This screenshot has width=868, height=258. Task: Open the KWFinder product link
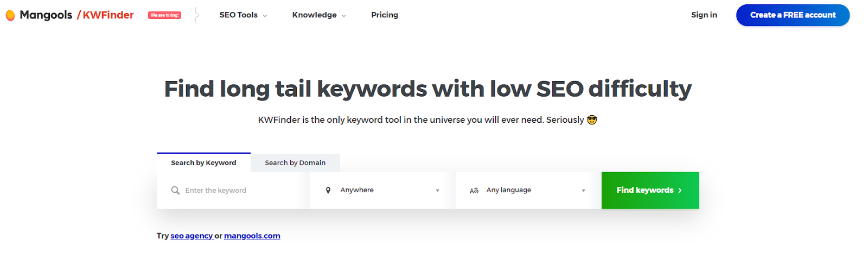[x=108, y=15]
